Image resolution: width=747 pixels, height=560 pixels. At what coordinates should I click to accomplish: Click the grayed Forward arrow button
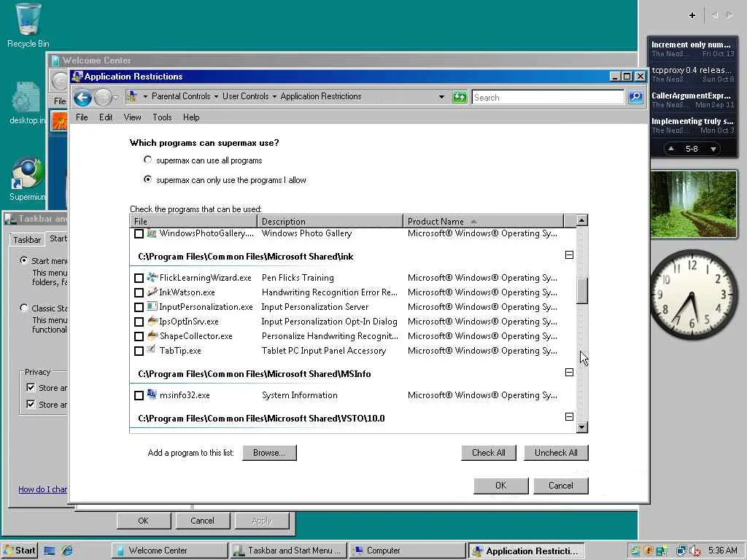[102, 98]
